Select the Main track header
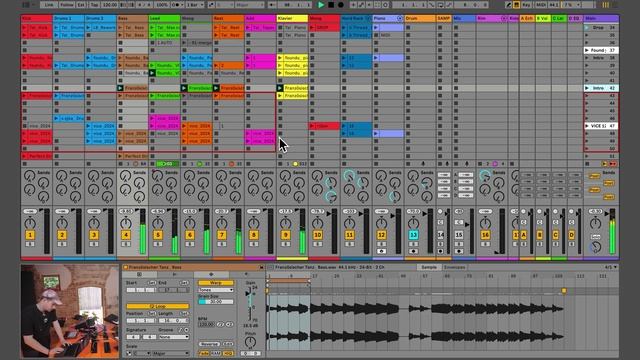Viewport: 640px width, 360px height. coord(601,18)
